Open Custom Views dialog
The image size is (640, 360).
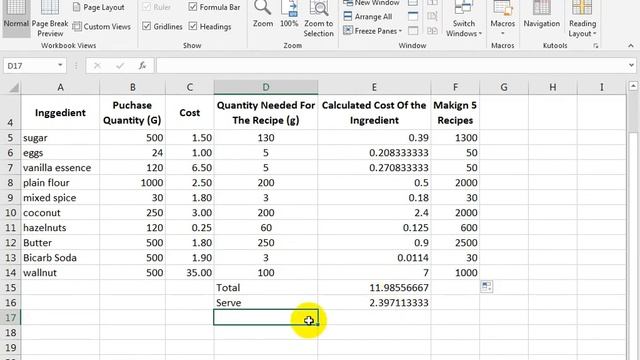click(x=102, y=27)
